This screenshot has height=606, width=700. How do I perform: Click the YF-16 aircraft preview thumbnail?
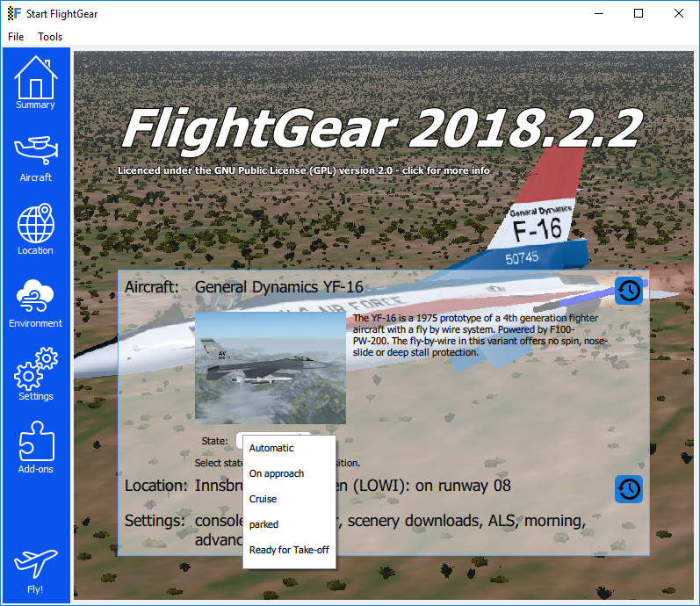point(271,368)
